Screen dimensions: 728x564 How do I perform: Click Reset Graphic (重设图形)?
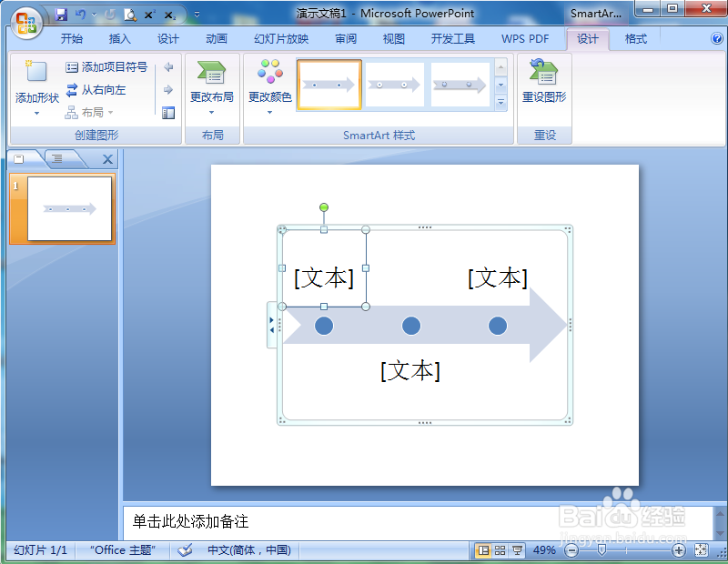coord(544,81)
